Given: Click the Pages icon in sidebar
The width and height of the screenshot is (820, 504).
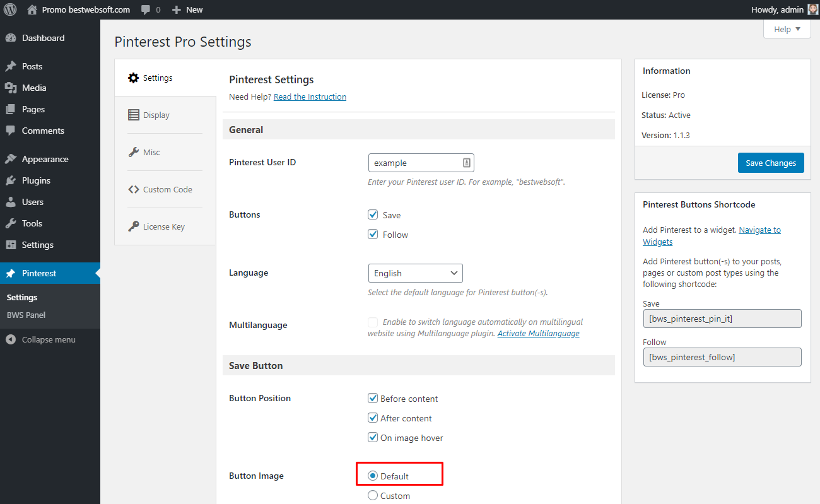Looking at the screenshot, I should [11, 109].
